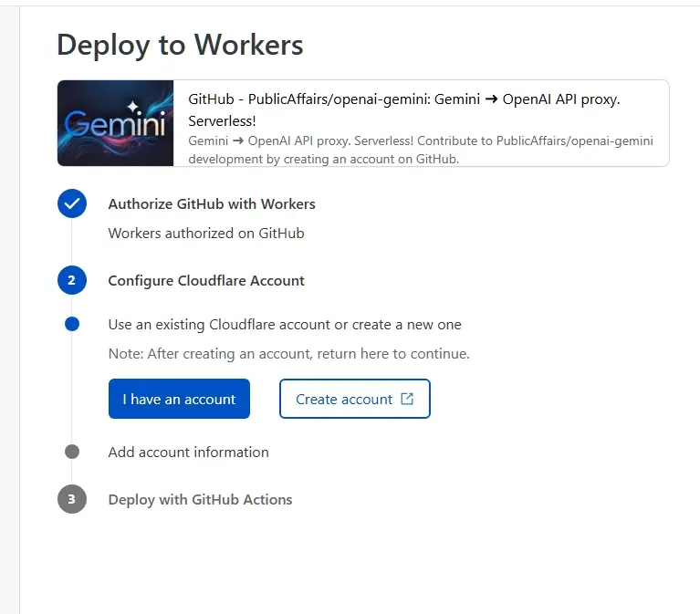Click the step 3 grey numbered circle
The width and height of the screenshot is (700, 614).
tap(72, 499)
